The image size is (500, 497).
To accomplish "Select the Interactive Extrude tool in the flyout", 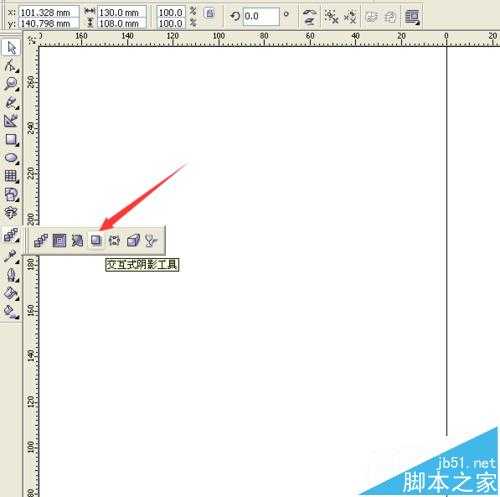I will coord(133,240).
